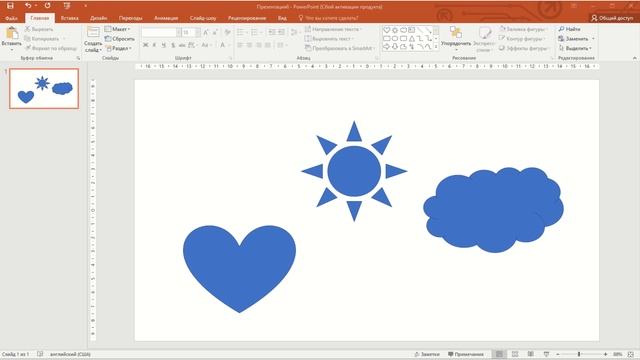Toggle bold (Ж) formatting
Viewport: 640px width, 360px height.
pyautogui.click(x=145, y=45)
